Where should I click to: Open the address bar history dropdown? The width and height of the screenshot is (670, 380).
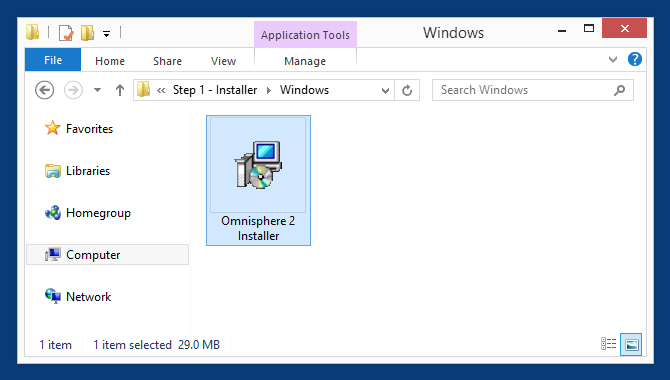click(385, 90)
